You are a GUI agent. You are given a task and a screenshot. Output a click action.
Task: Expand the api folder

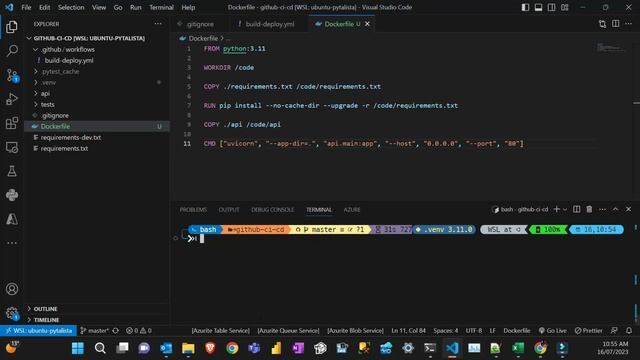(36, 93)
